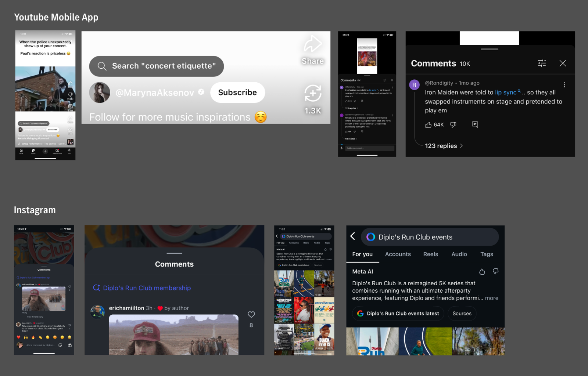The image size is (588, 376).
Task: Select the large 'For you' search tab
Action: tap(362, 254)
